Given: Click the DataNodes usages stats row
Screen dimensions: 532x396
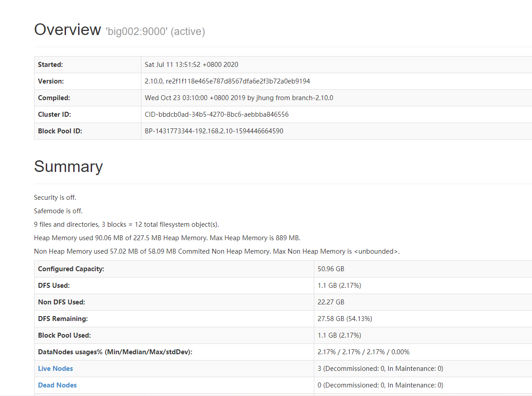Looking at the screenshot, I should tap(364, 352).
